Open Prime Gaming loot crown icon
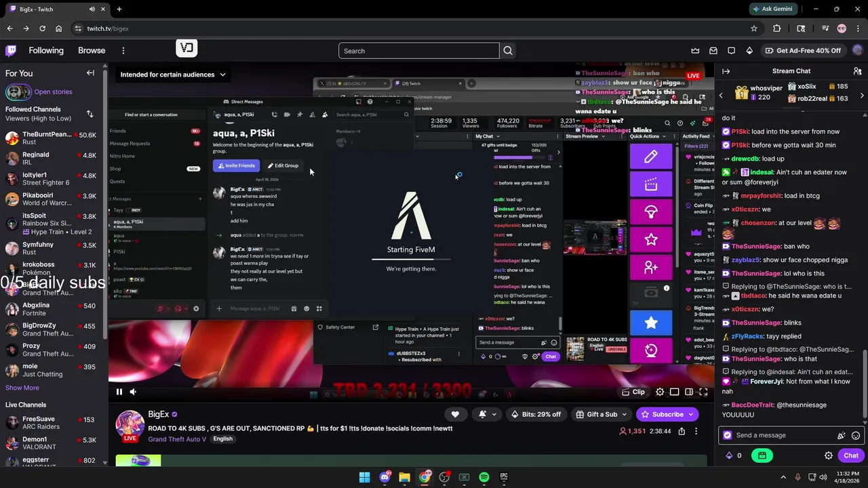This screenshot has width=868, height=488. tap(695, 51)
